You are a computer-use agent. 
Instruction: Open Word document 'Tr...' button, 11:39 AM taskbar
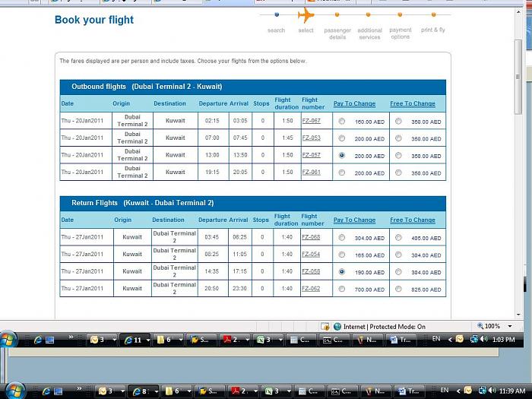(x=409, y=391)
